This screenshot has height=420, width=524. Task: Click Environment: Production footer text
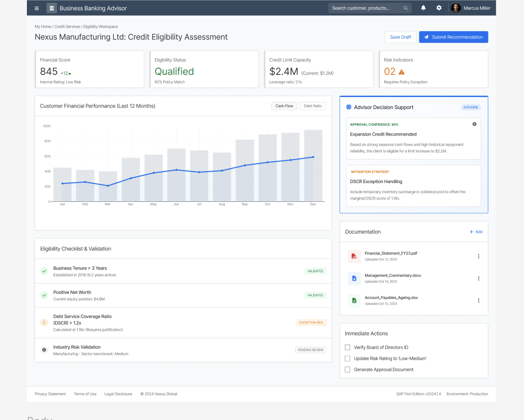(x=467, y=394)
